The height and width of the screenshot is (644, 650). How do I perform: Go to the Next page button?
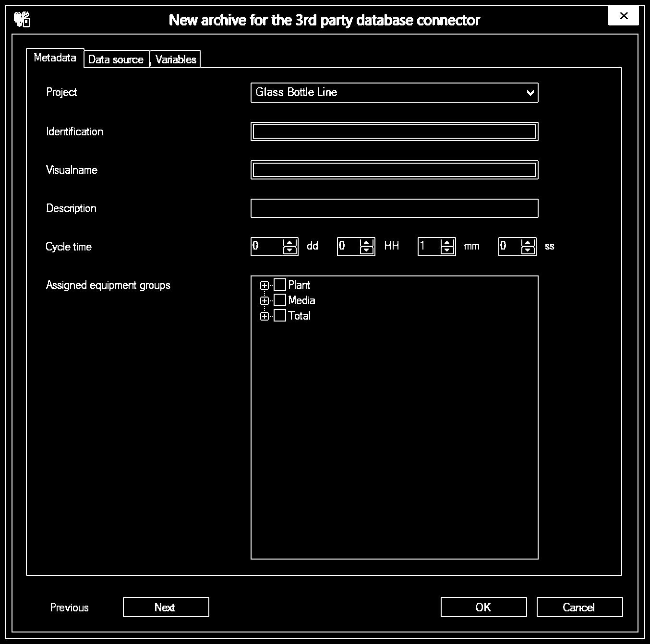coord(166,607)
